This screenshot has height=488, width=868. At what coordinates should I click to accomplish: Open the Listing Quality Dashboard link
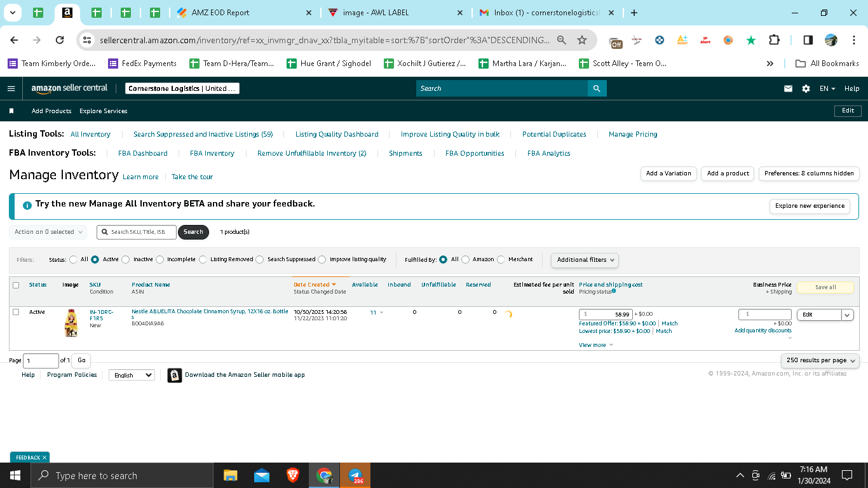click(337, 134)
